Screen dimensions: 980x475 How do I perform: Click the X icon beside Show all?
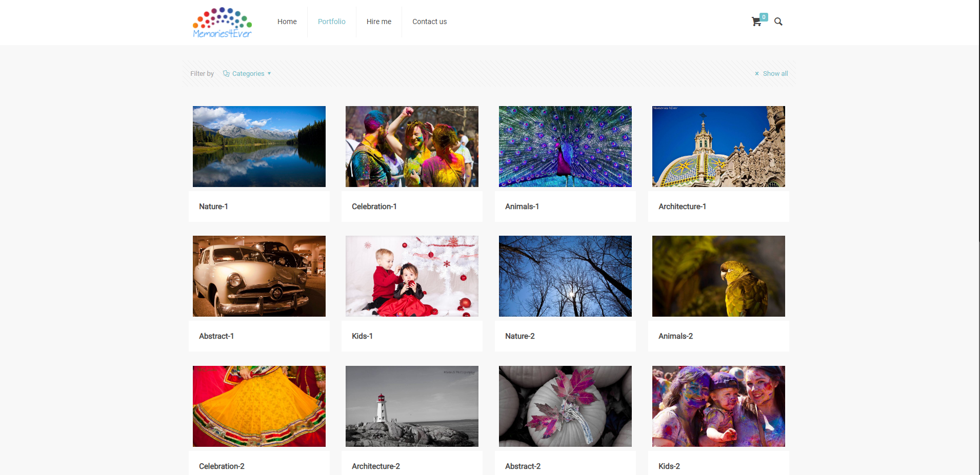point(756,74)
